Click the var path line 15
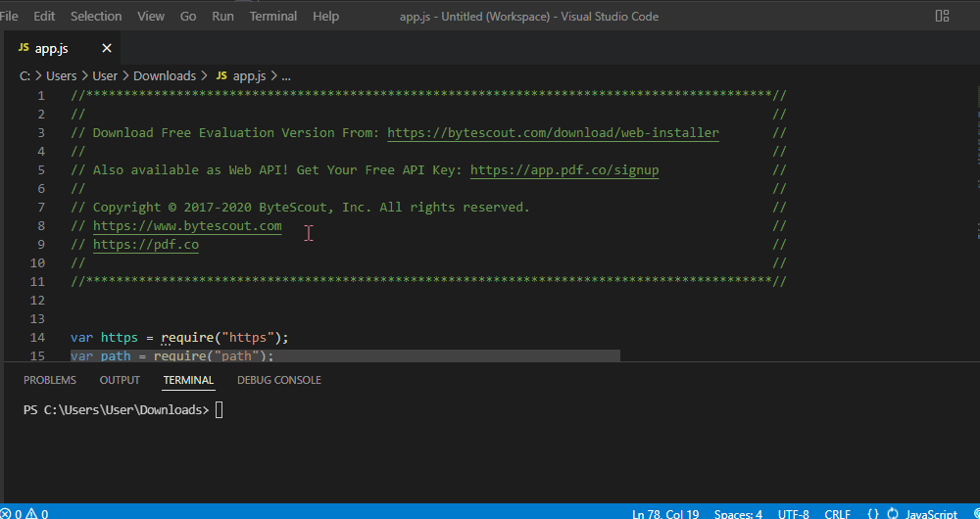 point(172,356)
